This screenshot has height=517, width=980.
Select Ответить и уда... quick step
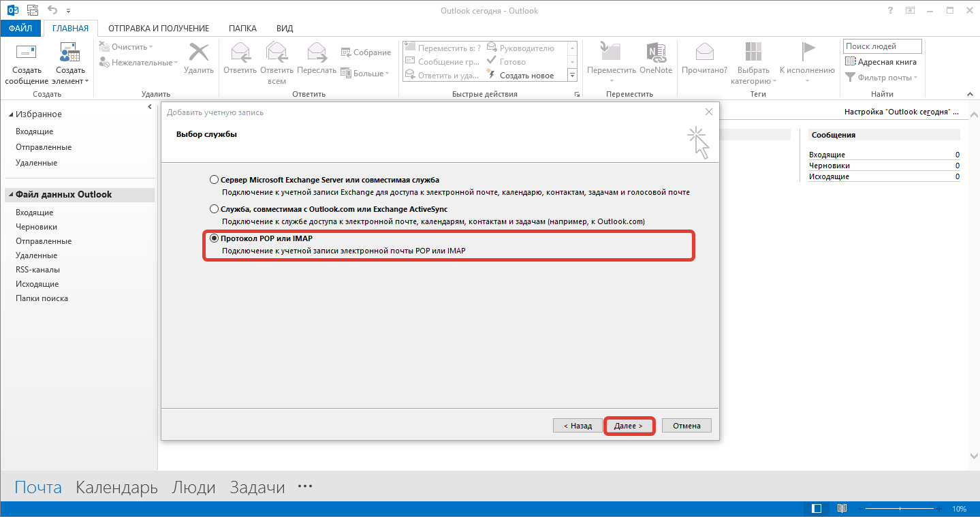click(x=443, y=76)
